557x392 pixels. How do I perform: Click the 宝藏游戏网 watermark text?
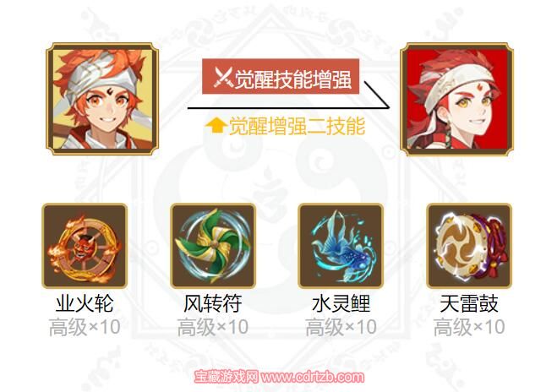pos(227,377)
